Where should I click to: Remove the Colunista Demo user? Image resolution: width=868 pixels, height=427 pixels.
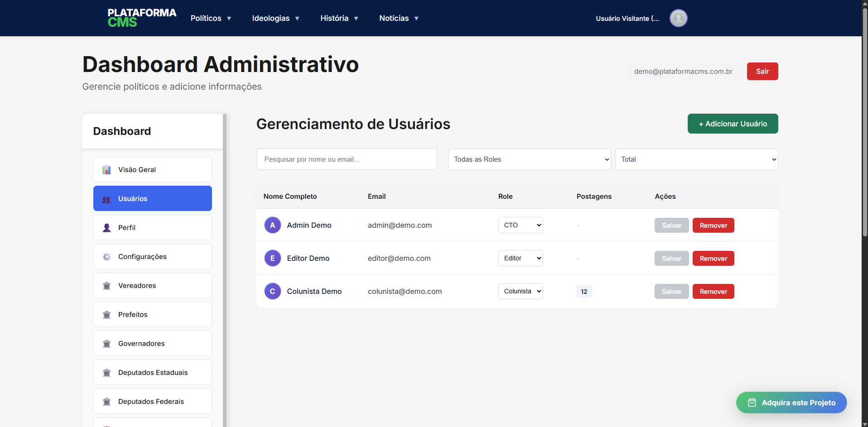point(713,291)
